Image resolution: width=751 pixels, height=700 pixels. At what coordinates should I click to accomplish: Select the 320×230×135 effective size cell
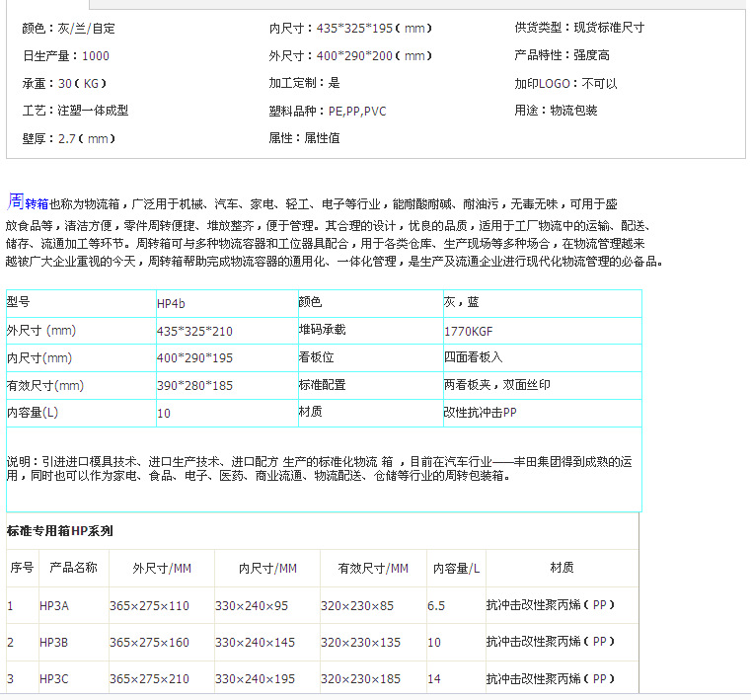tap(374, 642)
